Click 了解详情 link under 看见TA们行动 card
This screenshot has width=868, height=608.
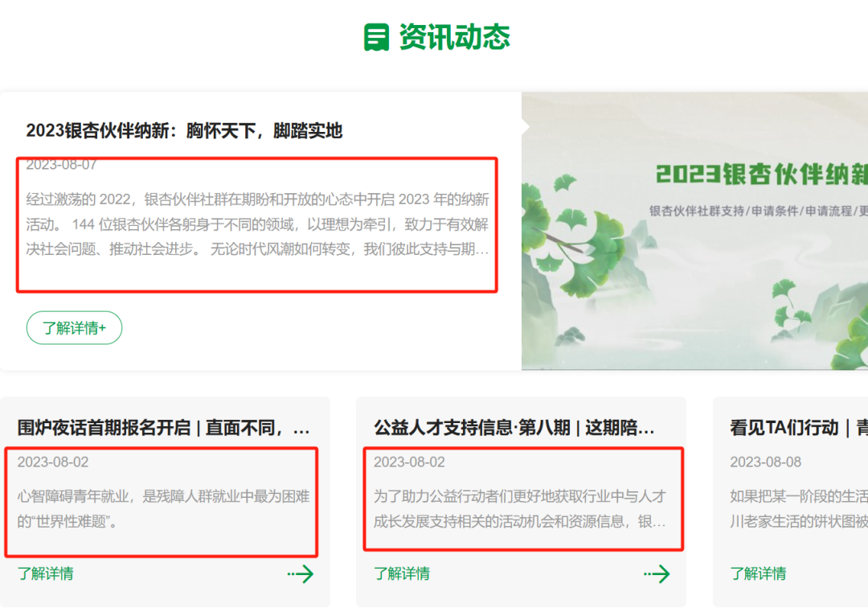tap(759, 573)
